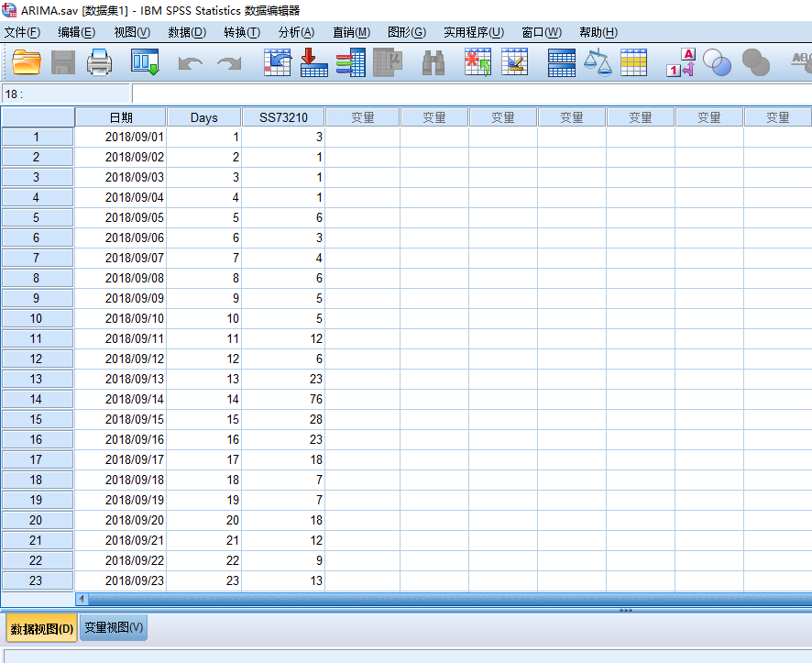Viewport: 812px width, 663px height.
Task: Open Use Variable Sets with the Venn icon
Action: tap(717, 62)
